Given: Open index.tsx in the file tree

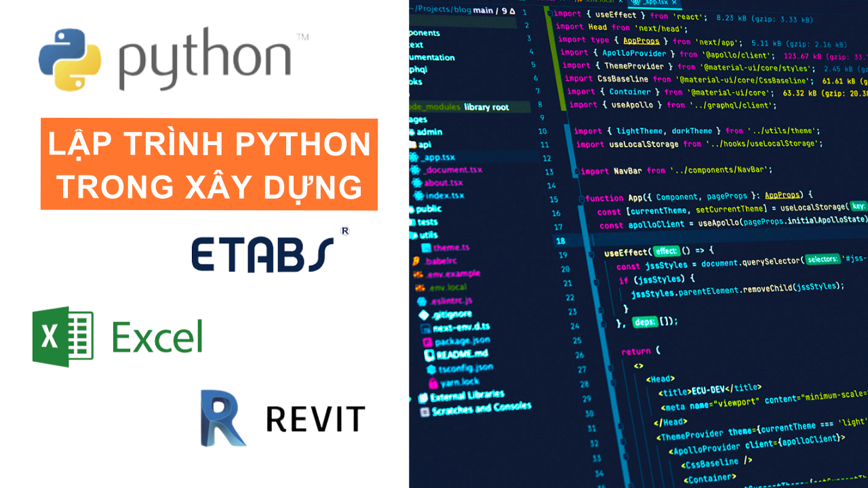Looking at the screenshot, I should 444,195.
